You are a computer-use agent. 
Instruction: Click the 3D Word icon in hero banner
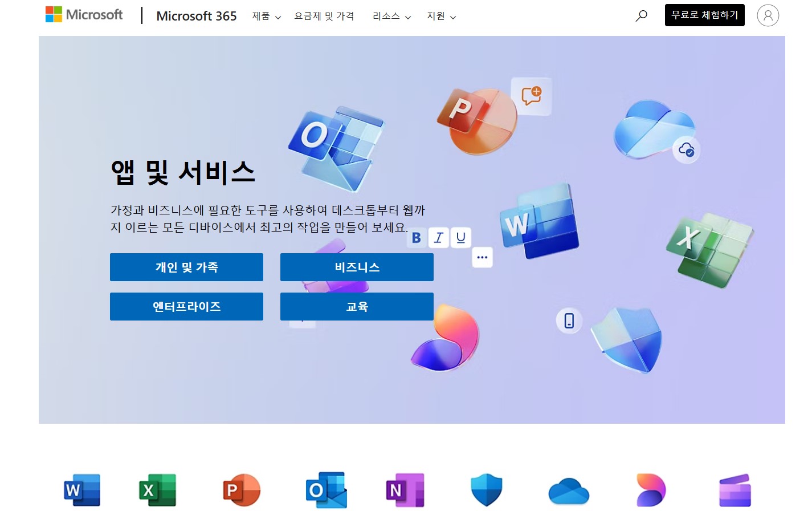point(539,221)
